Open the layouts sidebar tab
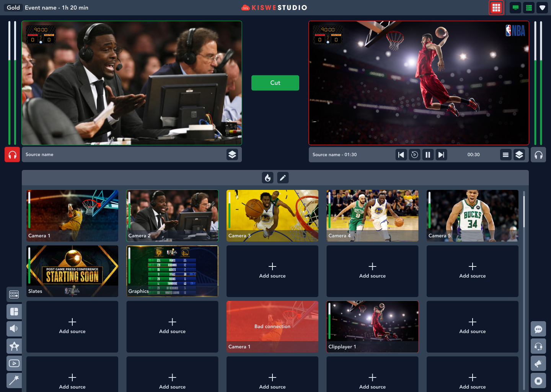The image size is (551, 392). click(x=14, y=312)
